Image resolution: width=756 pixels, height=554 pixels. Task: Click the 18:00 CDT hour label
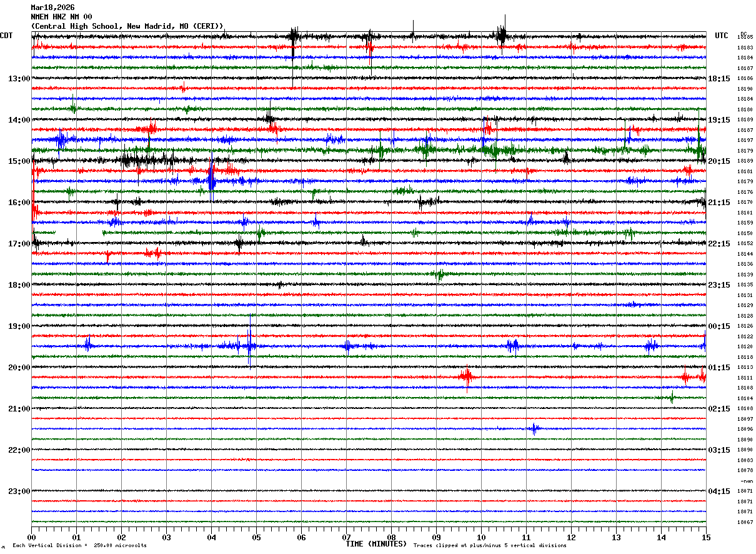tap(19, 285)
